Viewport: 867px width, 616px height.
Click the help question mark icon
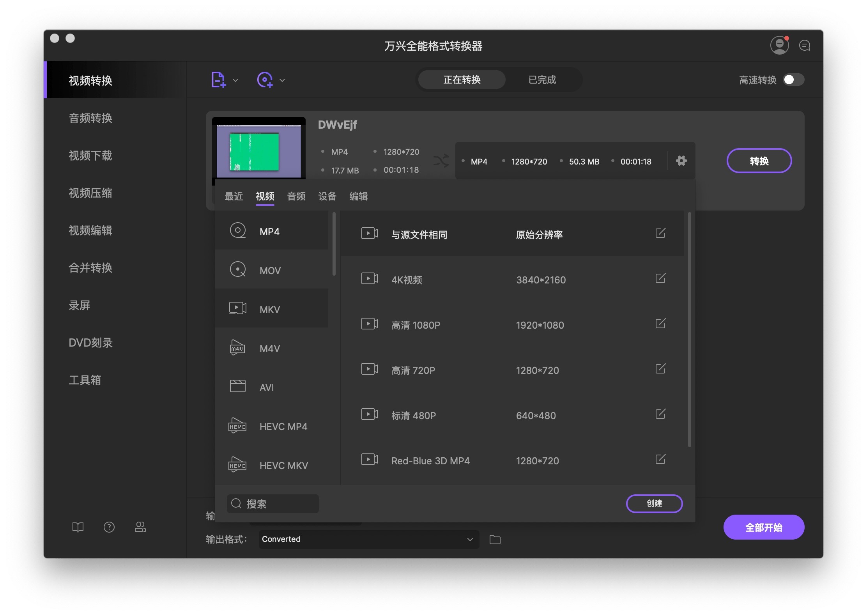pos(109,527)
